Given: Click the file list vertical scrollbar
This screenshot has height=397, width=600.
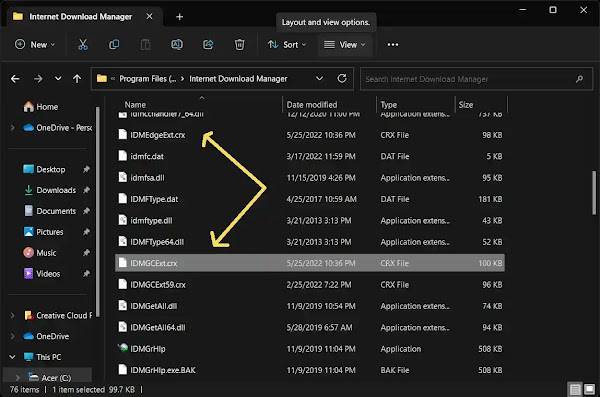Looking at the screenshot, I should point(594,193).
